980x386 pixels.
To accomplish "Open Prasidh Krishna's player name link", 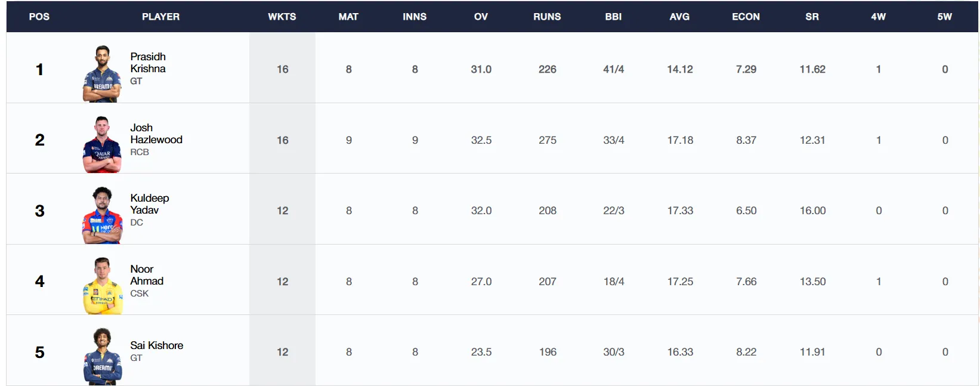I will 148,63.
